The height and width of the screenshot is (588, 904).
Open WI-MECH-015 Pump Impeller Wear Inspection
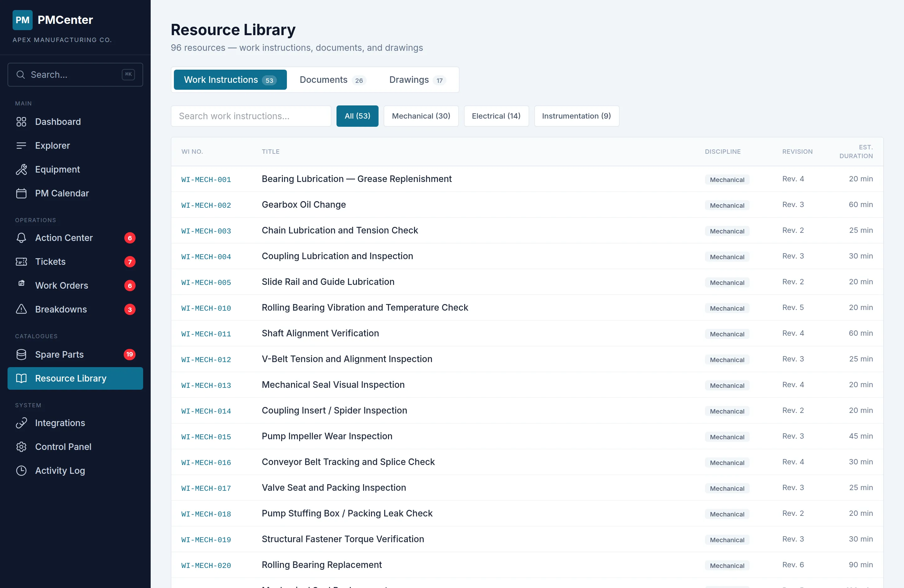(x=206, y=437)
